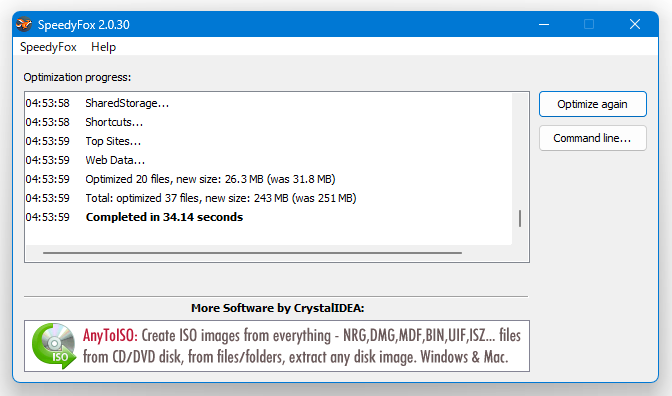The width and height of the screenshot is (672, 396).
Task: Select the 'Shortcuts...' log line
Action: [x=268, y=122]
